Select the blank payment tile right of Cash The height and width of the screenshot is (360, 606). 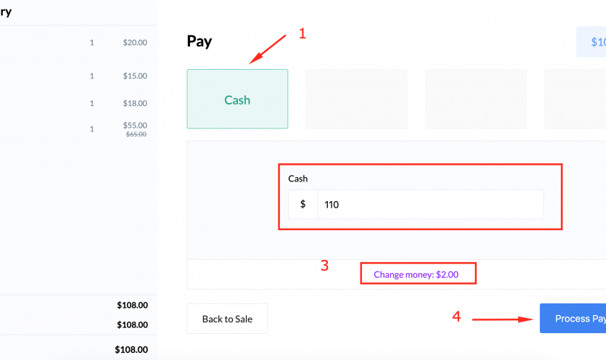pos(357,99)
